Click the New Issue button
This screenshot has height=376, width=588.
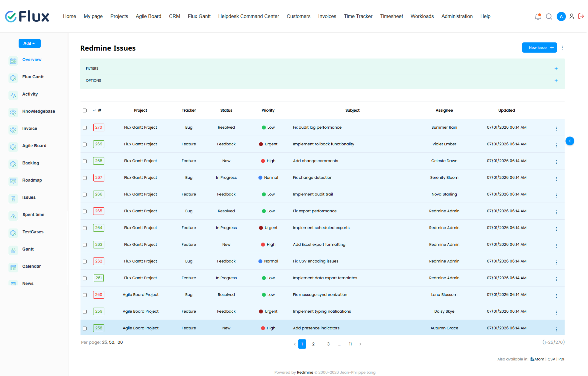539,48
